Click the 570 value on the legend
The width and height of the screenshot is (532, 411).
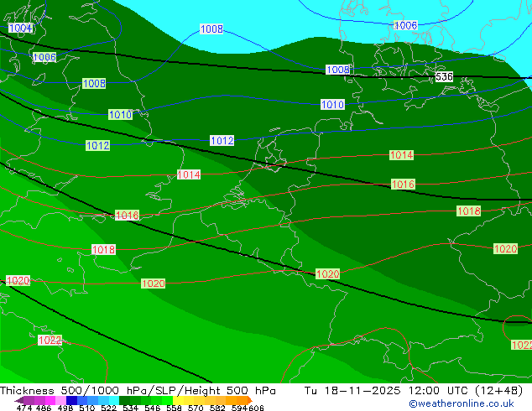(196, 408)
